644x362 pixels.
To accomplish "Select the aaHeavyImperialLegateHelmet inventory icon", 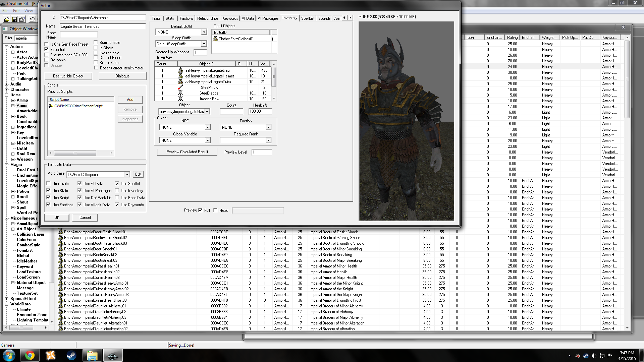I will coord(180,76).
